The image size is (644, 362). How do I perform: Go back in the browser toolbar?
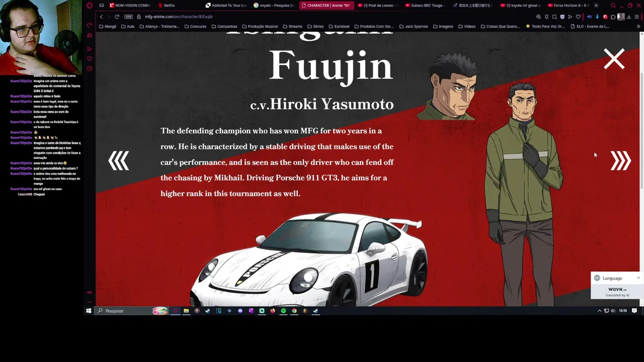click(x=101, y=17)
